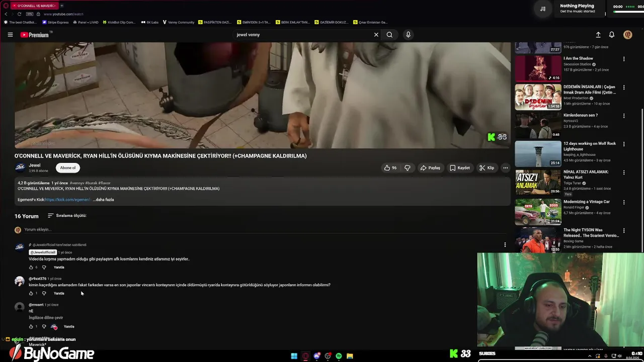The width and height of the screenshot is (644, 362).
Task: Dislike the video
Action: coord(408,168)
